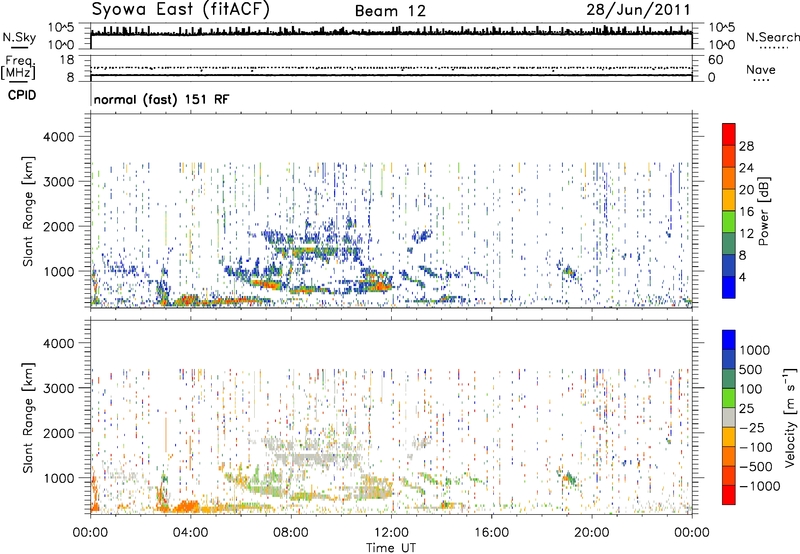The height and width of the screenshot is (554, 800).
Task: Click the '4' power colorbar tick label
Action: tap(742, 278)
